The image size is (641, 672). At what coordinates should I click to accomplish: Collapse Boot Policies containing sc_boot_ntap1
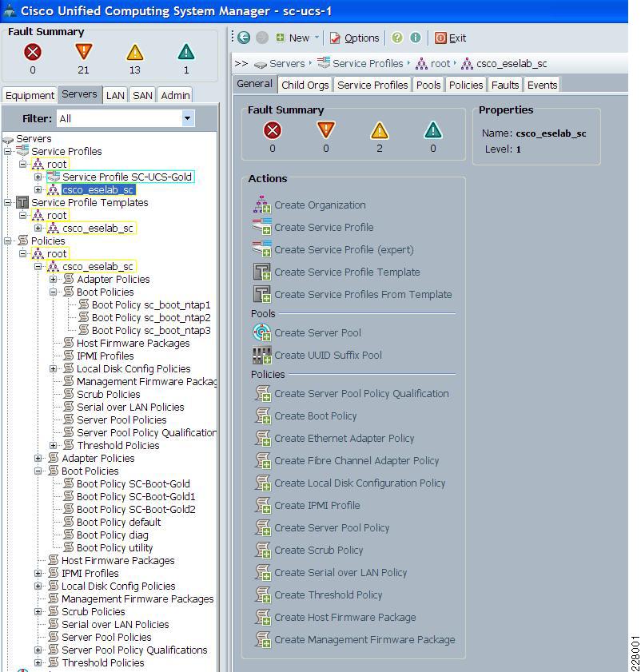pyautogui.click(x=54, y=292)
